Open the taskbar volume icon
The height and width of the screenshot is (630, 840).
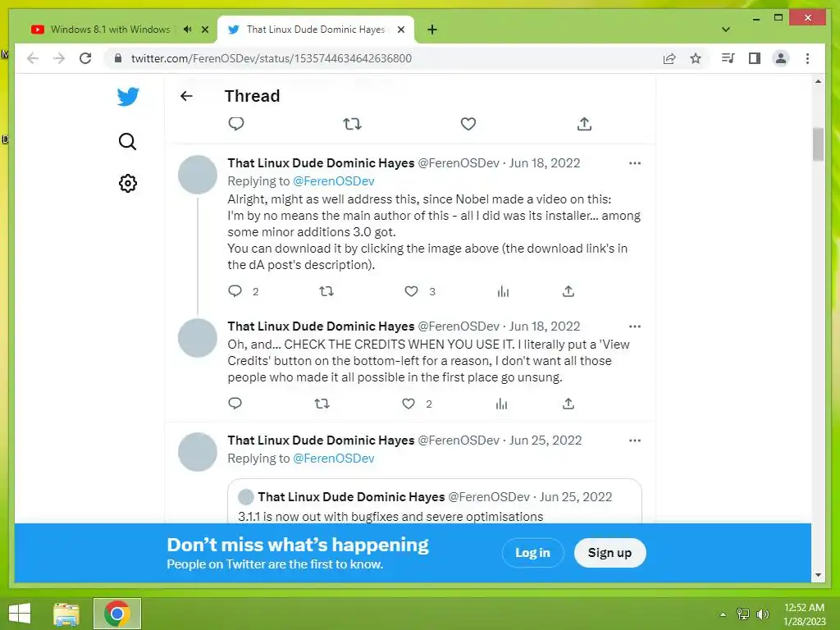pos(763,614)
